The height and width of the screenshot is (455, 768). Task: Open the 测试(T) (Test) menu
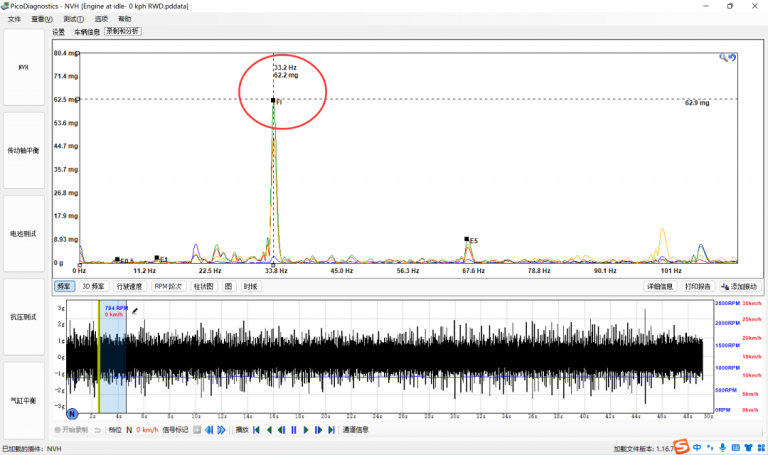click(x=73, y=19)
